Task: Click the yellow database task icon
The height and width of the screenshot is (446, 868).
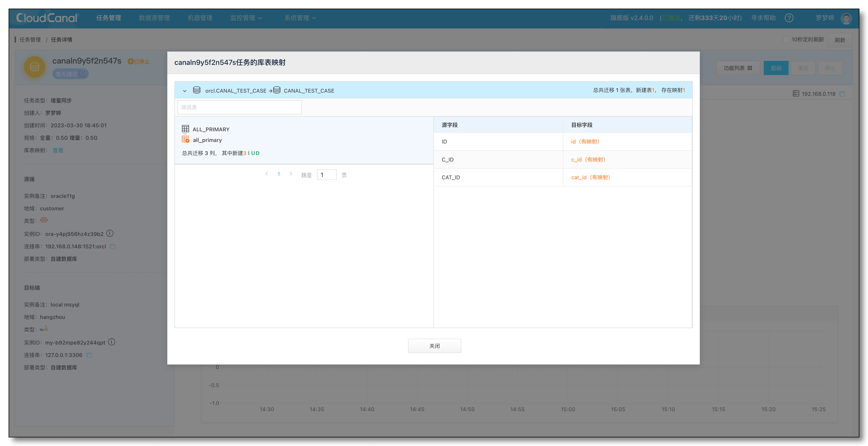Action: pos(34,67)
